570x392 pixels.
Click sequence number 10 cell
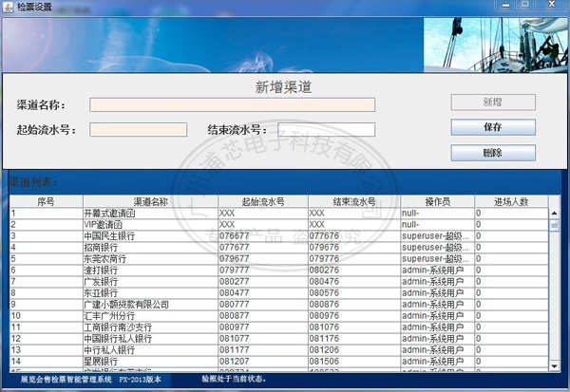click(47, 316)
